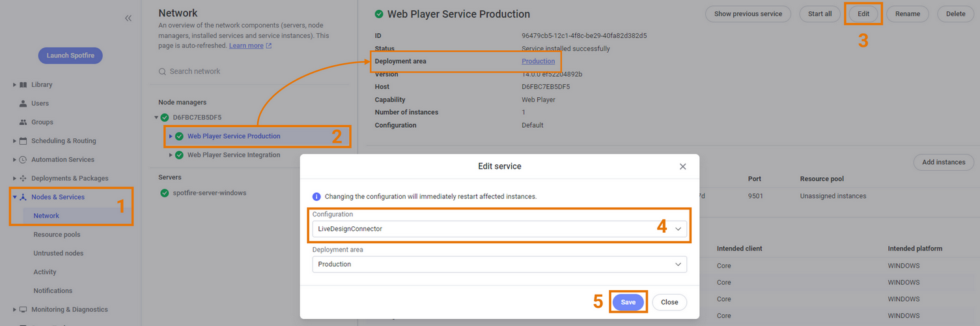Click the port value '9501'
The height and width of the screenshot is (326, 980).
click(x=755, y=196)
